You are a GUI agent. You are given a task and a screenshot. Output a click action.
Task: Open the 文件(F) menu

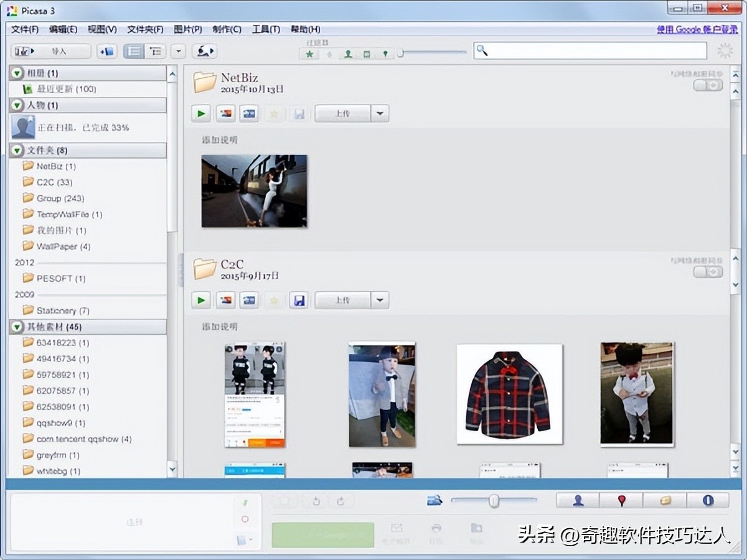[25, 29]
